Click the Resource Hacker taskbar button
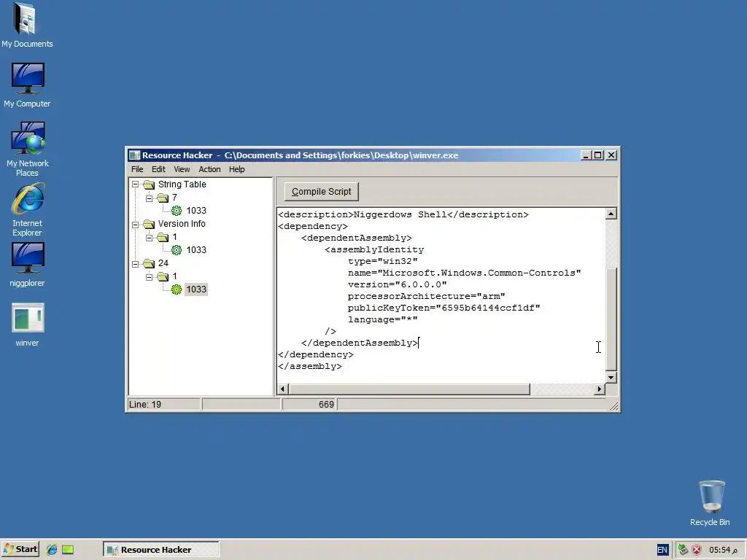 pyautogui.click(x=161, y=550)
